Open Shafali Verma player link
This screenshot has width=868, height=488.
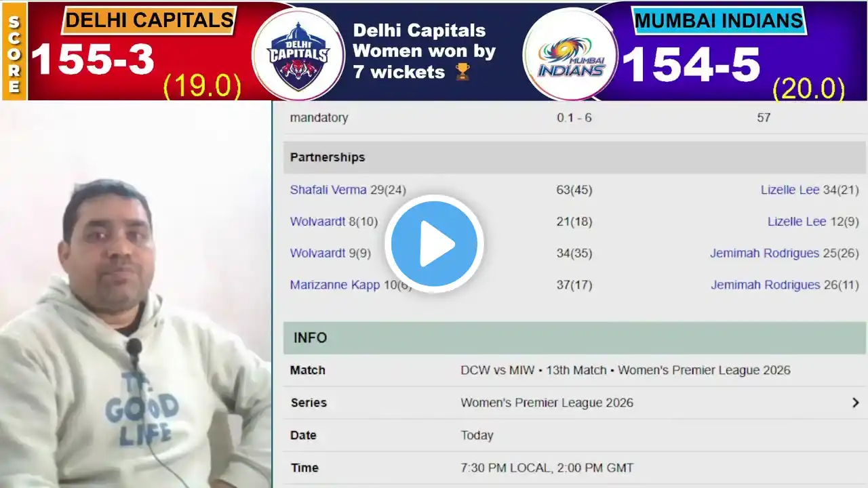[x=328, y=190]
